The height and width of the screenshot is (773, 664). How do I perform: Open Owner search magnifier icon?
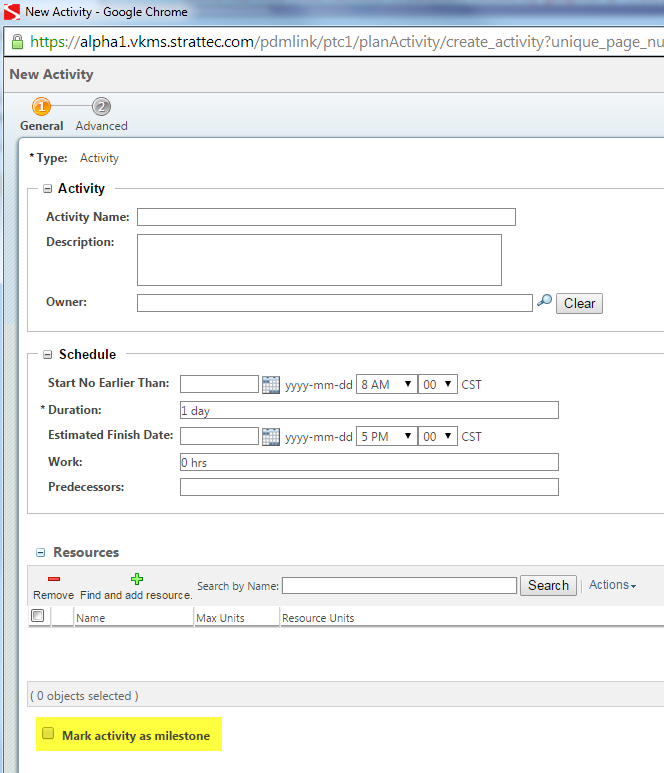click(x=544, y=300)
